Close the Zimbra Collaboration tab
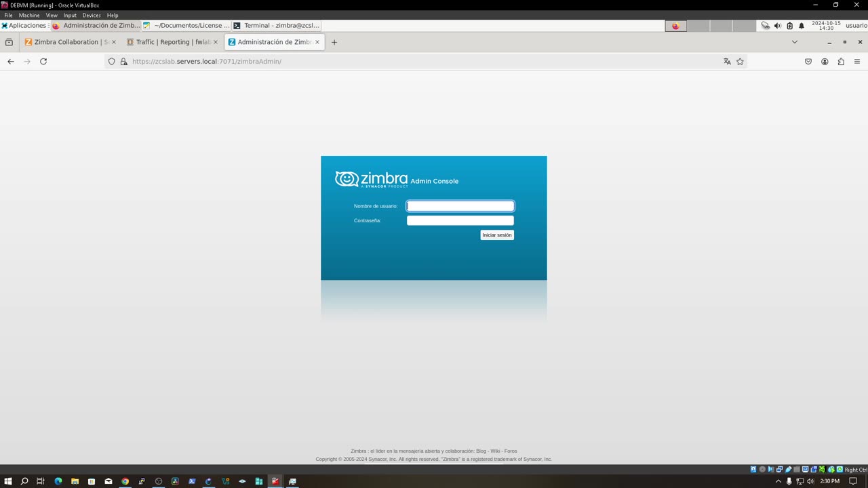The image size is (868, 488). click(113, 42)
